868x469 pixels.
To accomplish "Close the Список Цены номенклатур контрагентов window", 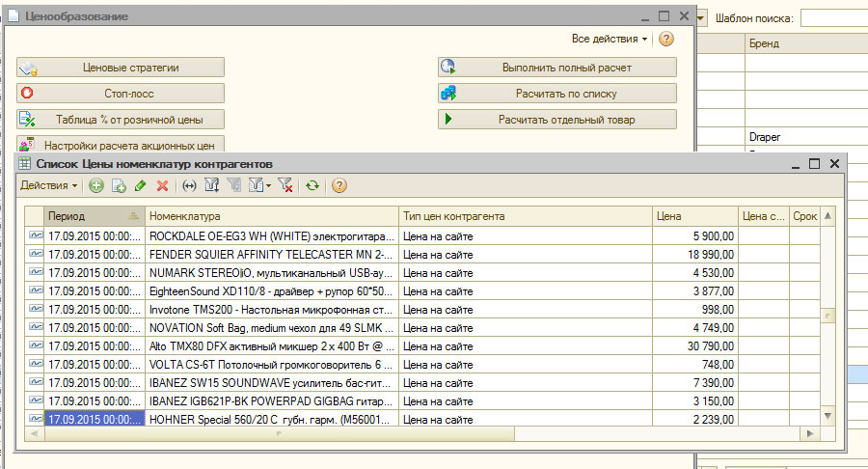I will (835, 164).
